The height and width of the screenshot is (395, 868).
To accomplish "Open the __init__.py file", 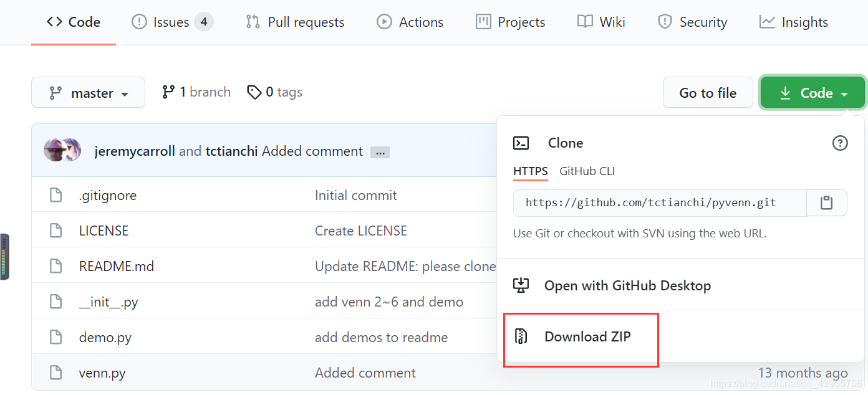I will tap(109, 303).
